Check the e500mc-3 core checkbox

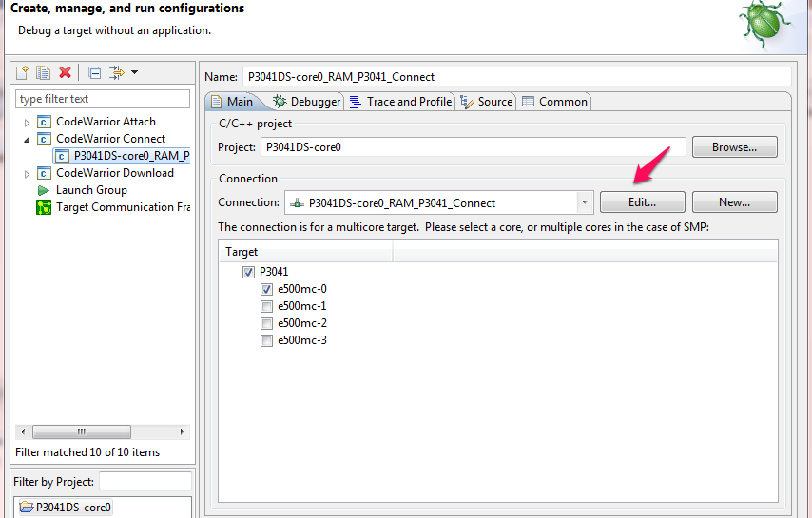pyautogui.click(x=267, y=340)
